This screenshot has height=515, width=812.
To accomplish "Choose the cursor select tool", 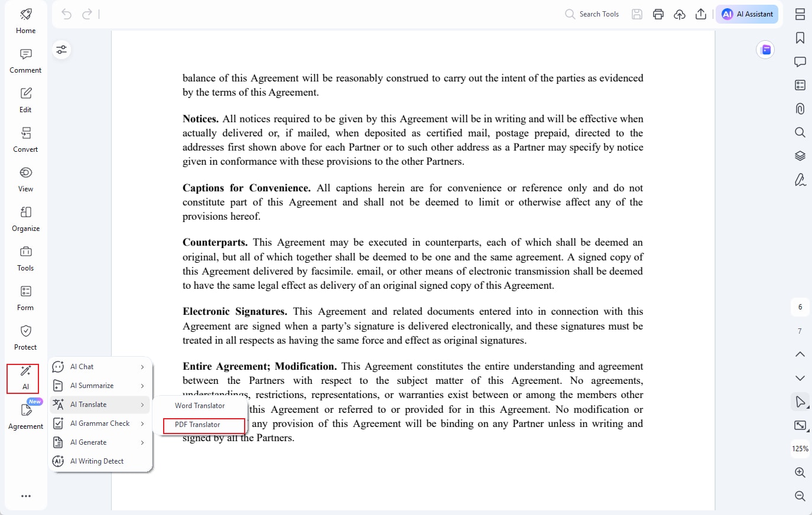I will pos(800,402).
